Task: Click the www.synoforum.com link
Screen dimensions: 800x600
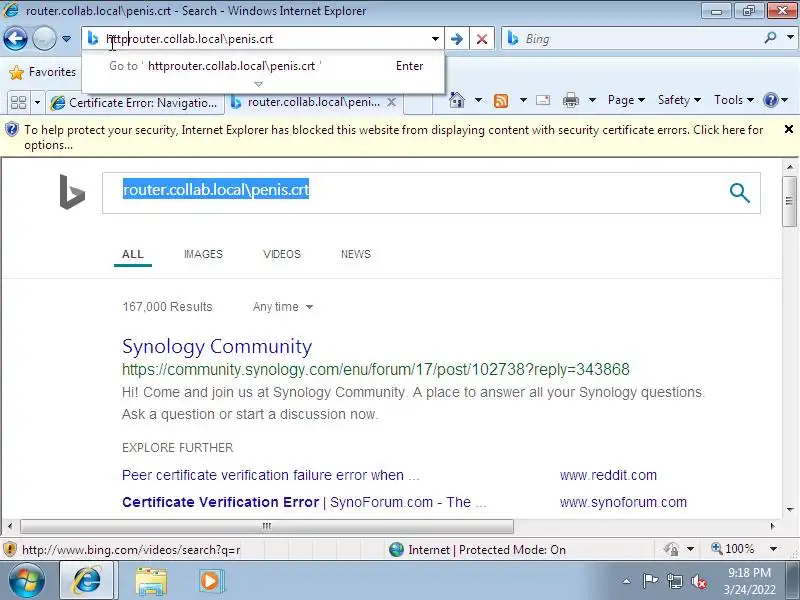Action: [623, 502]
